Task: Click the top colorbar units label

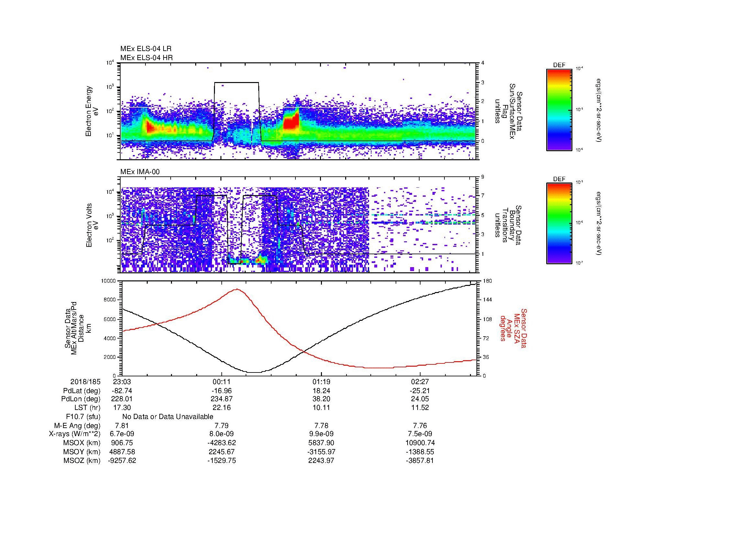Action: (599, 110)
